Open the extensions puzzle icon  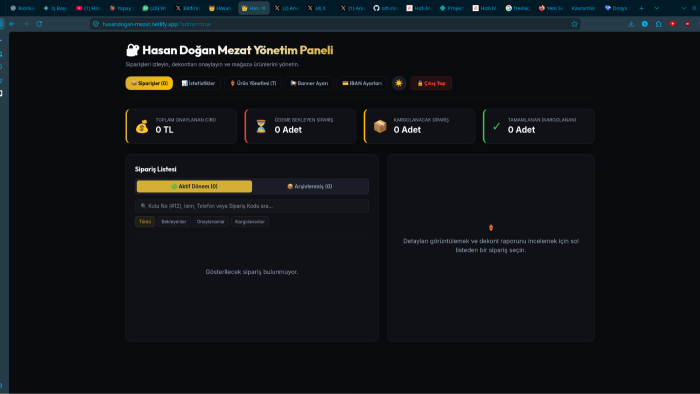point(658,24)
